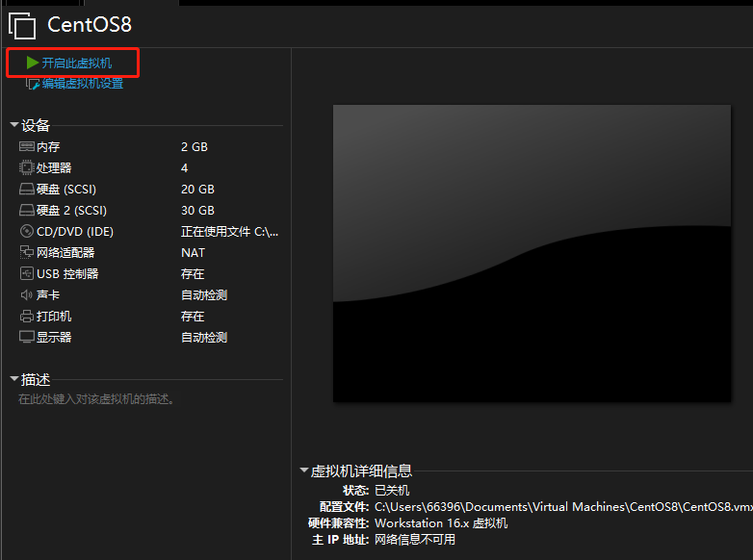753x560 pixels.
Task: Select the CD/DVD (IDE) label
Action: pos(75,232)
